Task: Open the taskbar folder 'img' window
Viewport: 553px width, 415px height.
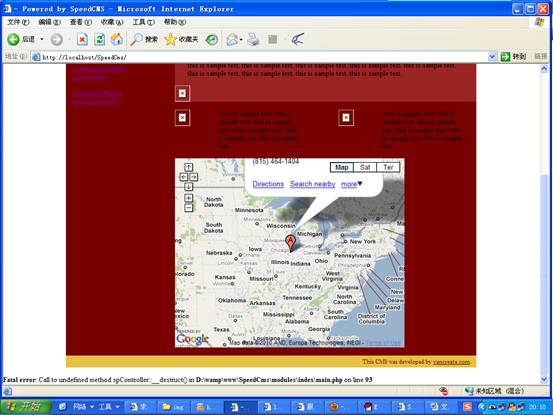Action: (x=174, y=407)
